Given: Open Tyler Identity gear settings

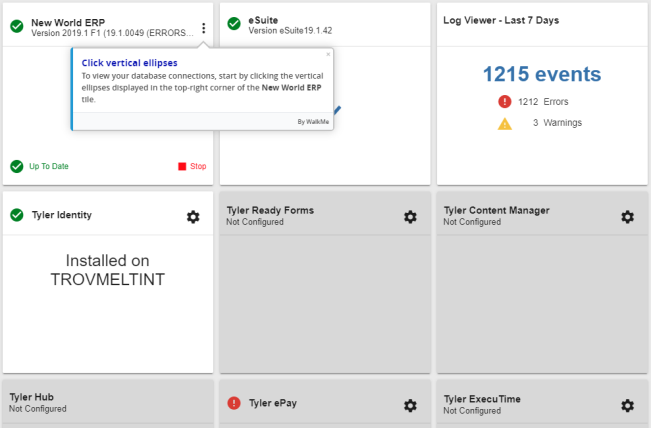Looking at the screenshot, I should [x=193, y=217].
